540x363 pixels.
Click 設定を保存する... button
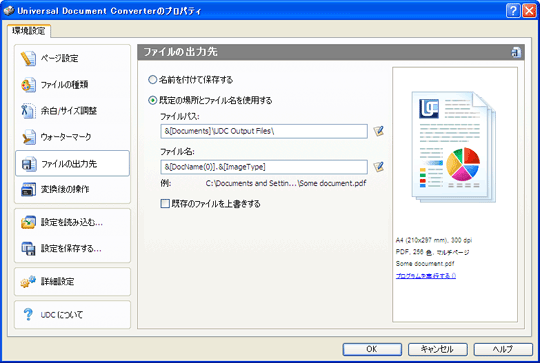(72, 249)
